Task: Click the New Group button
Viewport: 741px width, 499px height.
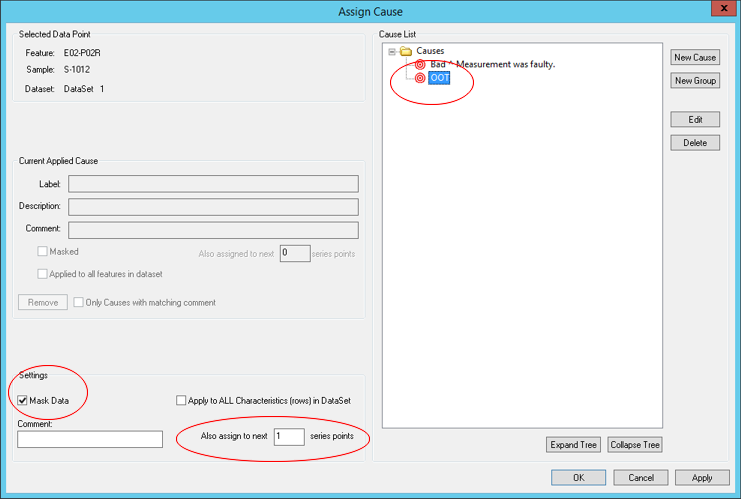Action: tap(695, 81)
